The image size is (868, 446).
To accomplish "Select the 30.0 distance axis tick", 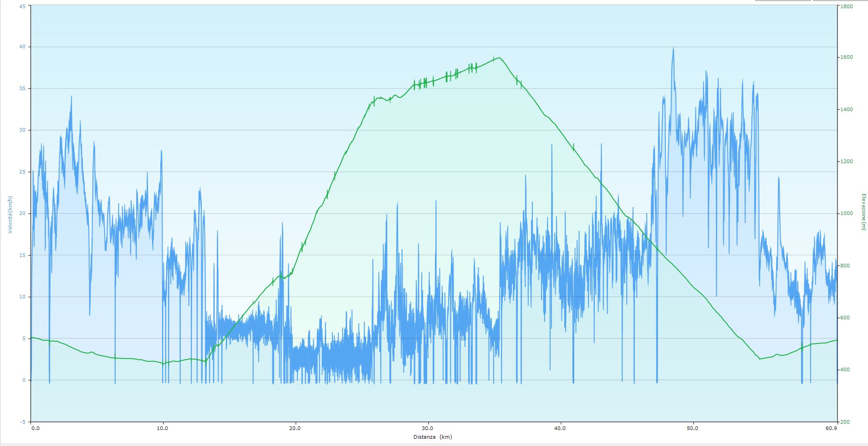I will click(x=428, y=428).
